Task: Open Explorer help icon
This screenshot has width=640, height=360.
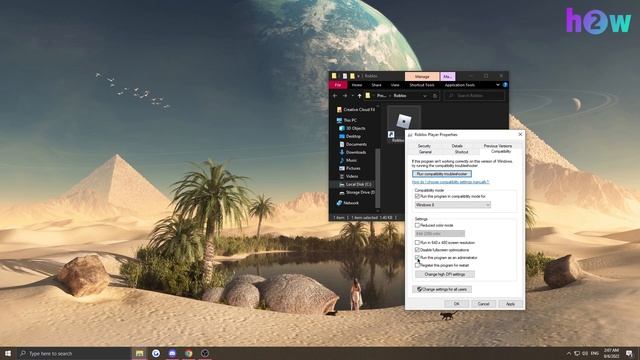Action: (x=505, y=85)
